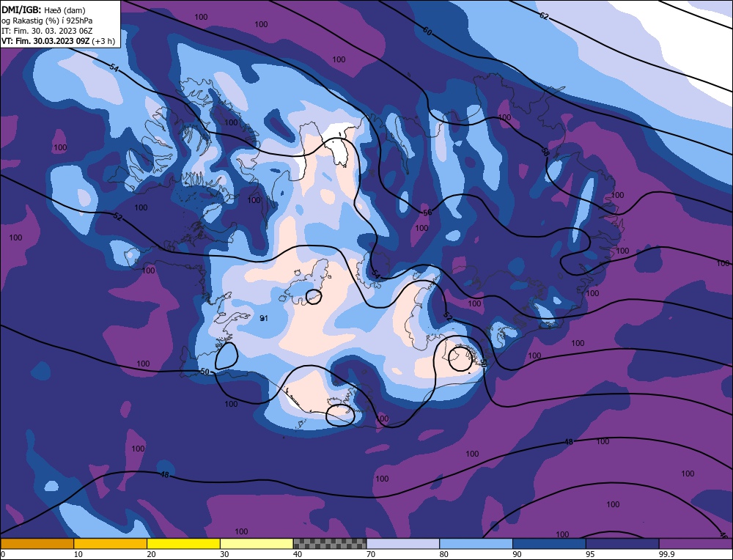
Task: Click the '58' contour label
Action: click(545, 152)
